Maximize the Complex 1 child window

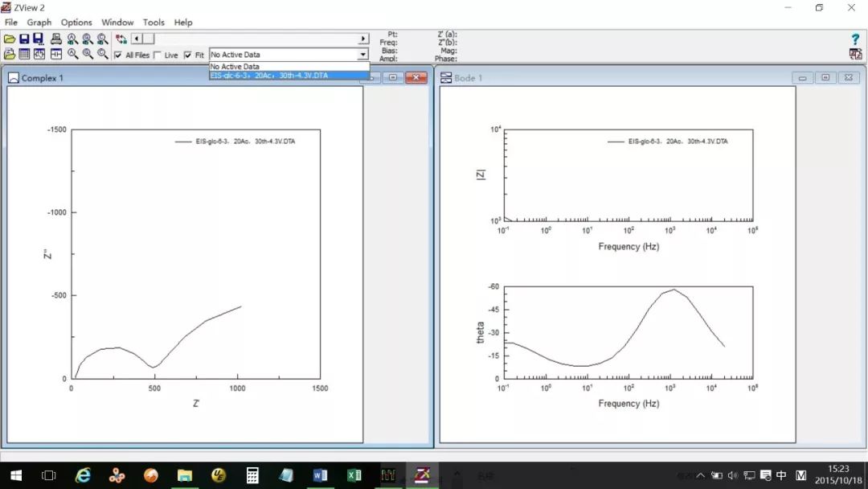[x=392, y=77]
